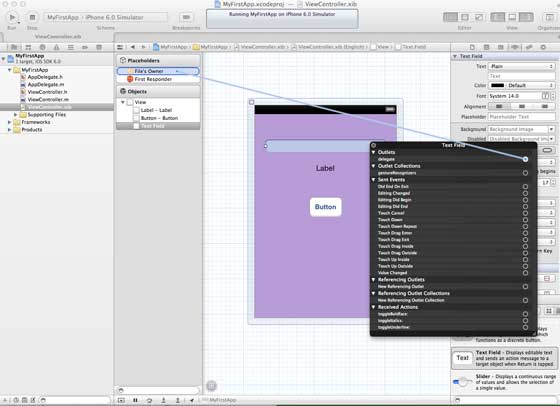Stop the running app with Stop button
The width and height of the screenshot is (560, 406).
(x=32, y=17)
